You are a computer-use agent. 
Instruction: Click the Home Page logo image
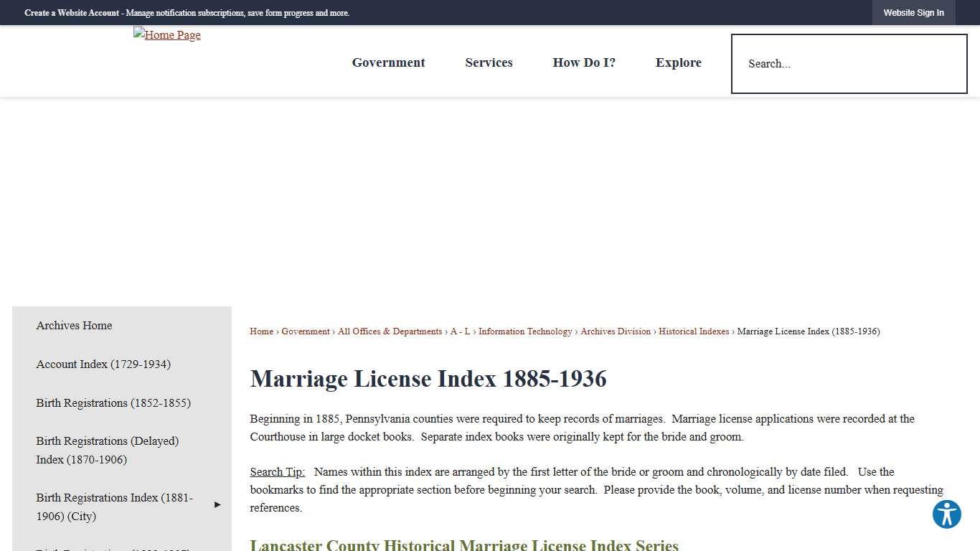[166, 34]
